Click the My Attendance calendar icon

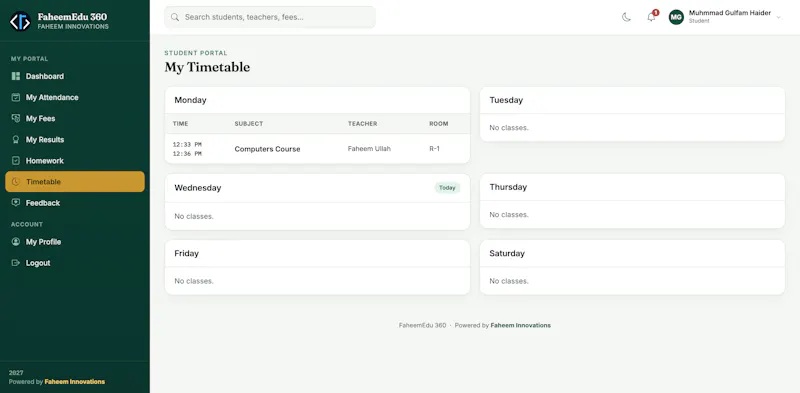pyautogui.click(x=16, y=97)
